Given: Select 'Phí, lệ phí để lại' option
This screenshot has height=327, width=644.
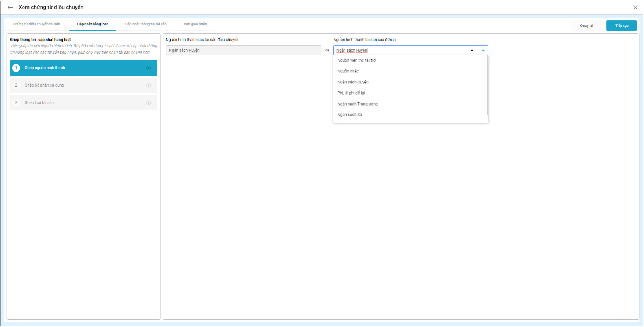Looking at the screenshot, I should pos(351,93).
